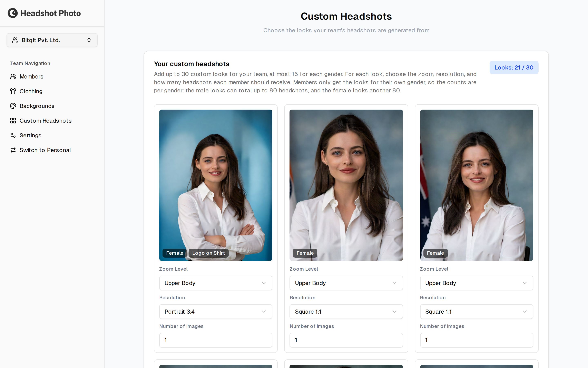Click Number of Images field in first card
The image size is (588, 368).
216,340
